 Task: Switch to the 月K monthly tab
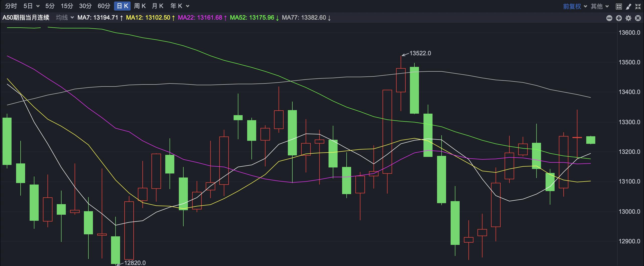point(158,6)
